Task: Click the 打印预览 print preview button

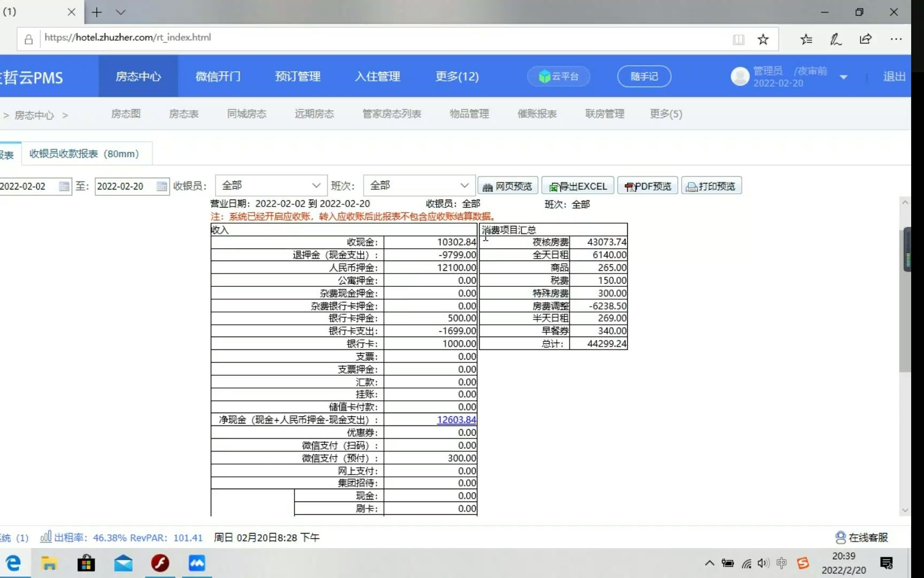Action: pyautogui.click(x=711, y=186)
